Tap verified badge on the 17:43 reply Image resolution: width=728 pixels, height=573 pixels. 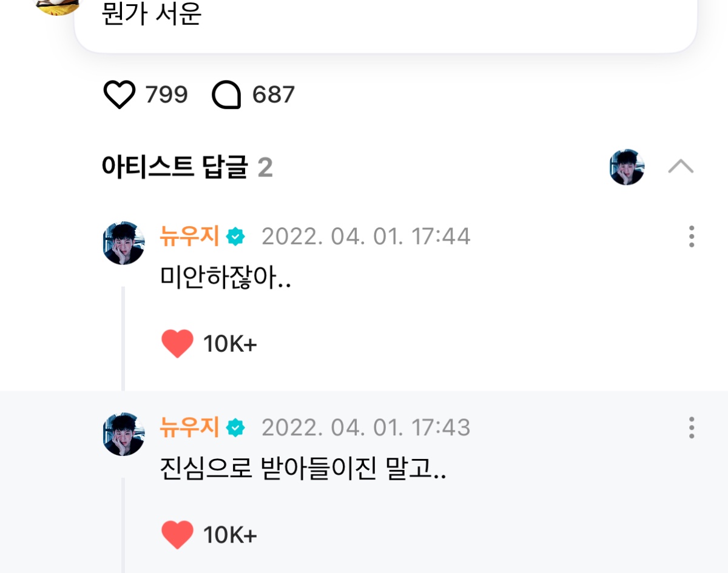(235, 428)
